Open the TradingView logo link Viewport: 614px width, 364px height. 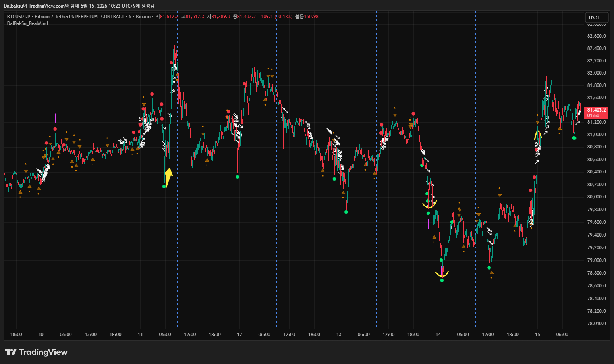coord(36,352)
